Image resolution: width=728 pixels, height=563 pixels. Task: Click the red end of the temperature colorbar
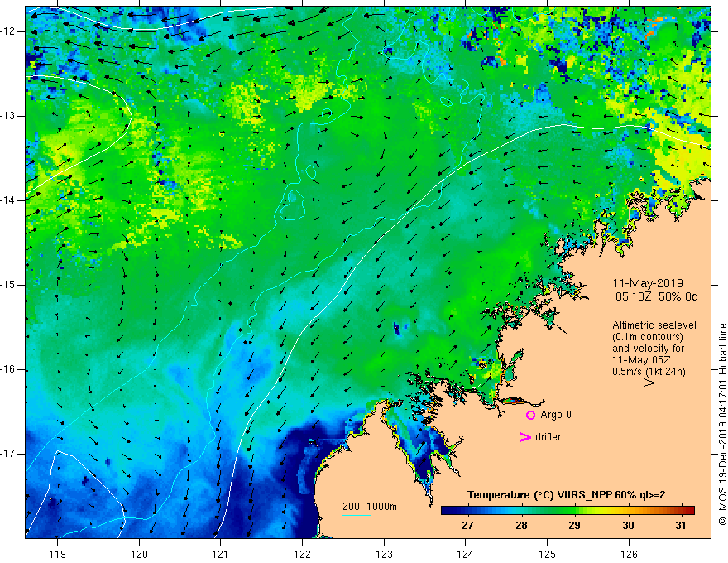(x=688, y=511)
